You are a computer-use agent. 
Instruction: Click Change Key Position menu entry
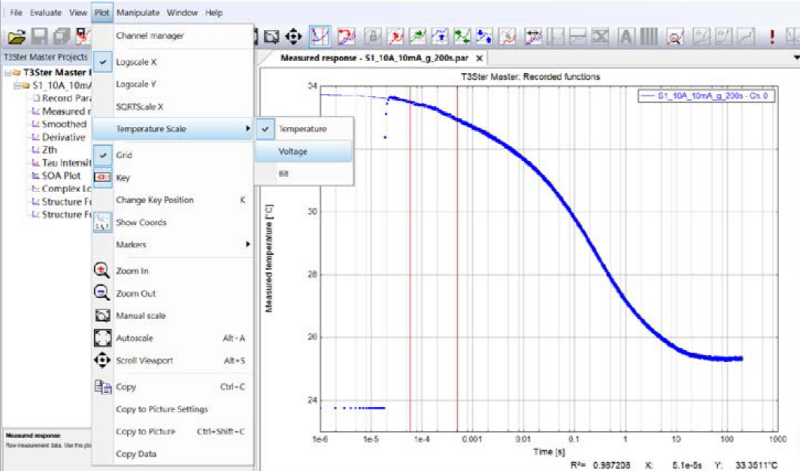(x=173, y=200)
